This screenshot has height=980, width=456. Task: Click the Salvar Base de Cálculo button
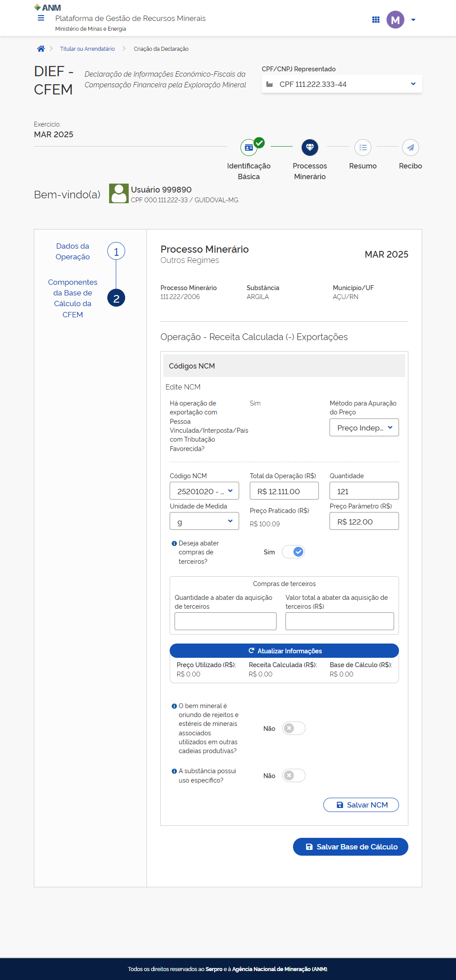pyautogui.click(x=350, y=846)
